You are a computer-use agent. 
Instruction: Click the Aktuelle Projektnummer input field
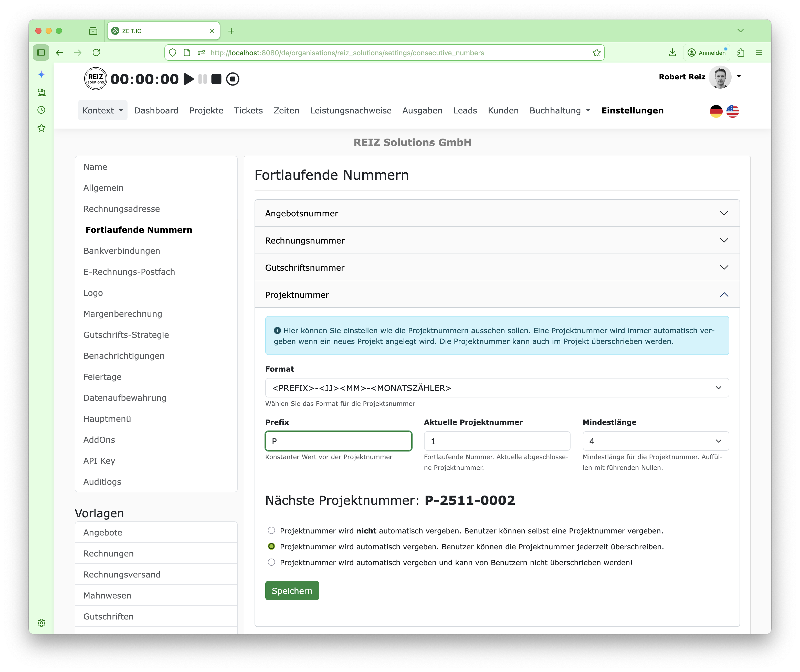pos(497,441)
